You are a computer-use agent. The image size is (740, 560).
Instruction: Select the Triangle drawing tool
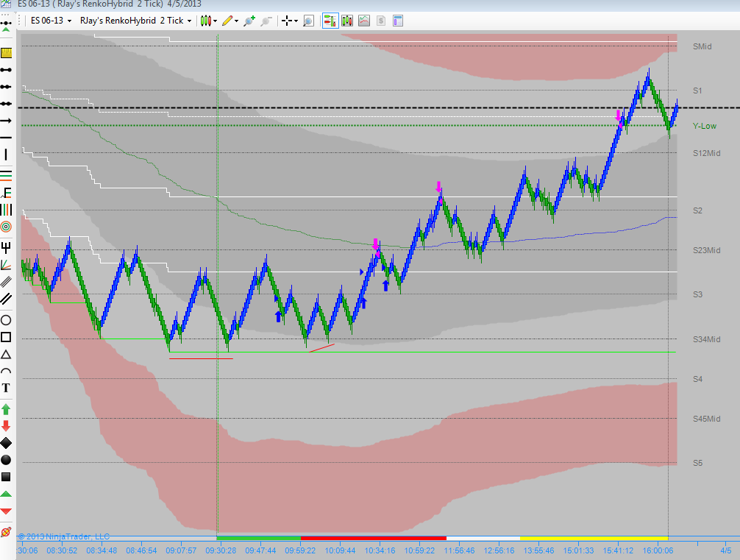click(x=6, y=354)
